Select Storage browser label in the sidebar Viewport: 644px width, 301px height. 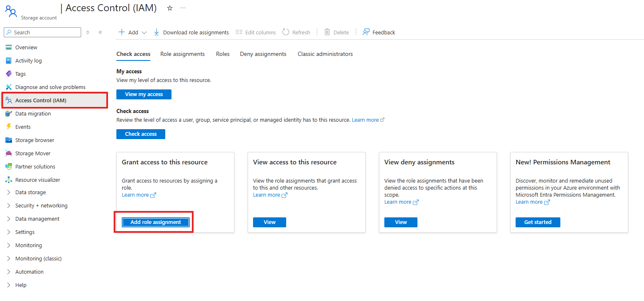tap(35, 140)
